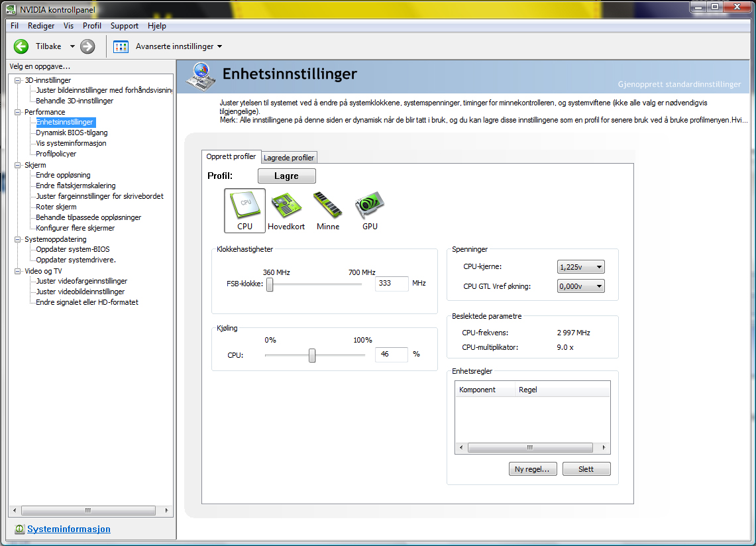
Task: Click the Systeminformasjon info icon
Action: [x=19, y=529]
